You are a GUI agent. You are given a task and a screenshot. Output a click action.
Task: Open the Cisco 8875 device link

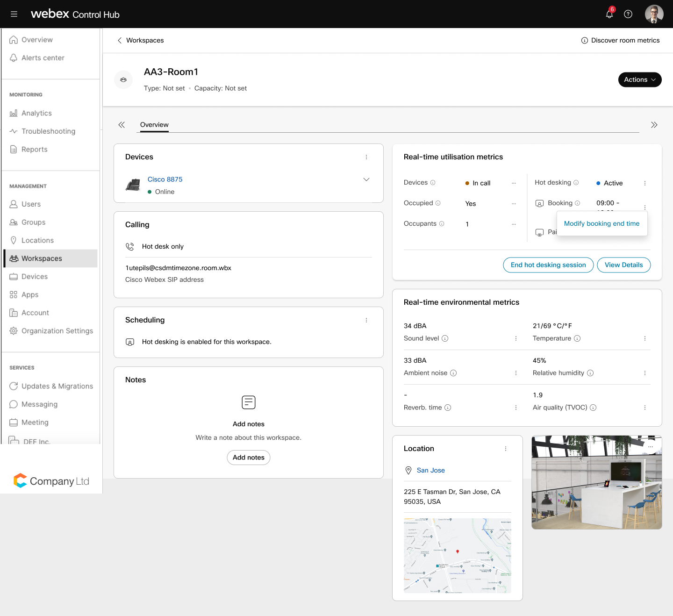click(165, 179)
